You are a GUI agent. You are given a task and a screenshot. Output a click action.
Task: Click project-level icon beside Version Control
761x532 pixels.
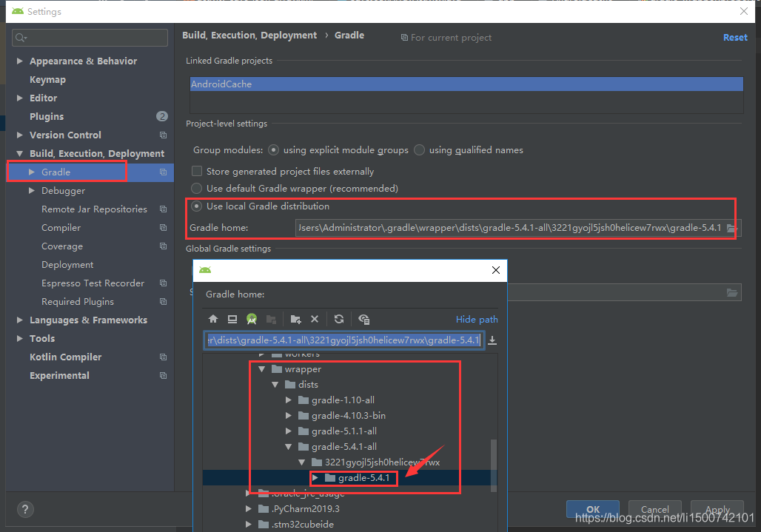click(163, 135)
